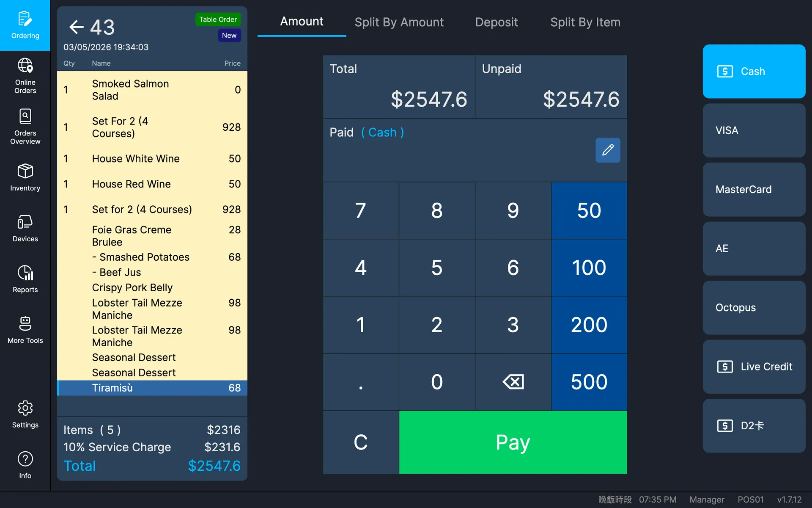Open the Info help icon
This screenshot has height=508, width=812.
[x=25, y=466]
